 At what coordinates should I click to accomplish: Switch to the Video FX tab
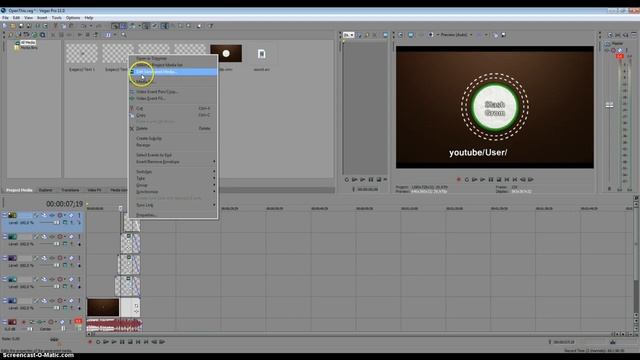tap(94, 190)
